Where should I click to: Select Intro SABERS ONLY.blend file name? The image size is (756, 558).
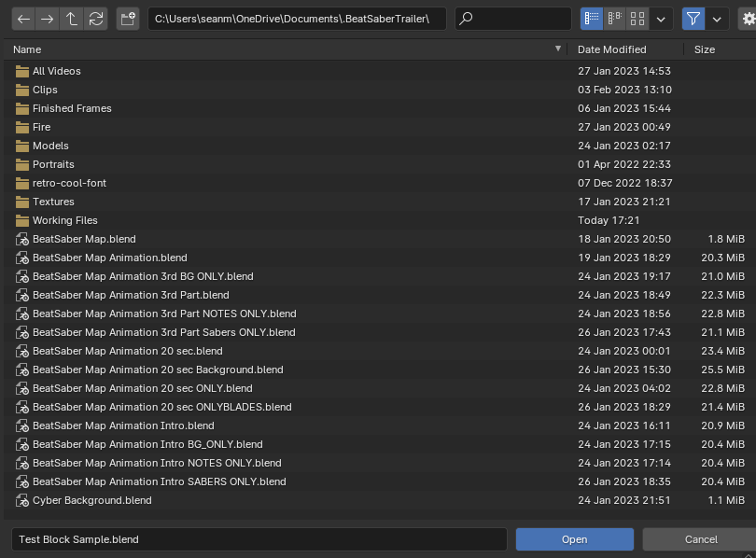tap(160, 481)
